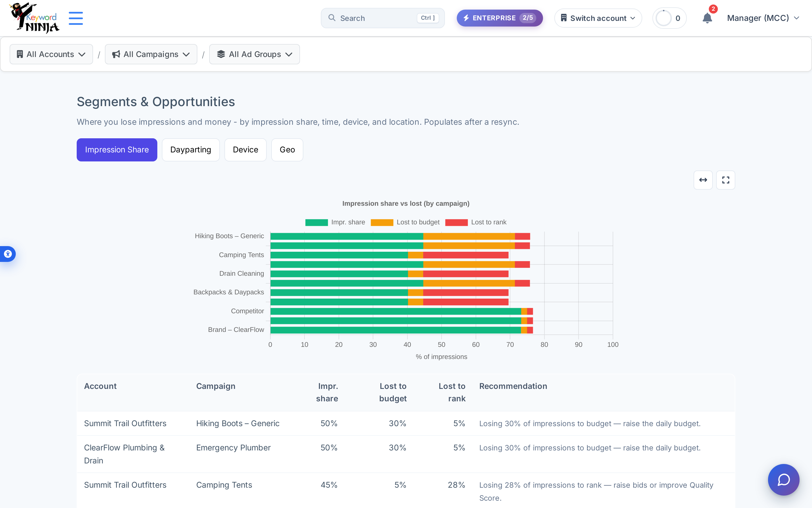Expand the All Ad Groups dropdown
Screen dimensions: 812x508
pyautogui.click(x=255, y=54)
